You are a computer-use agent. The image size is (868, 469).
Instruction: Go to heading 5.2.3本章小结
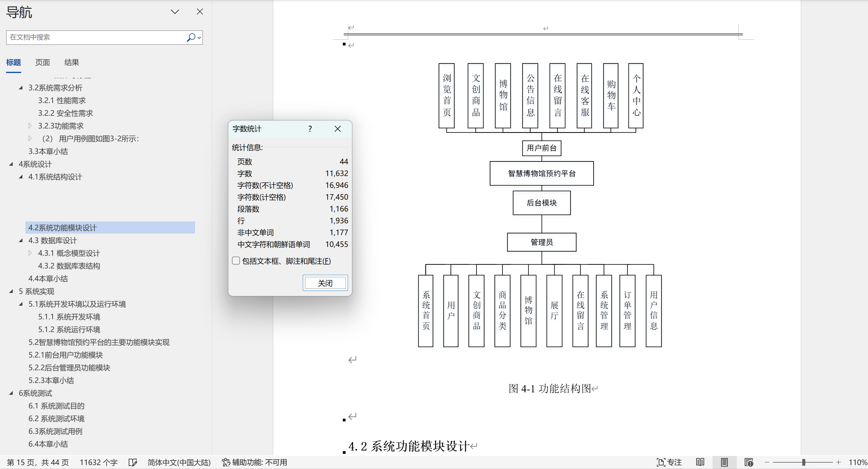click(51, 380)
